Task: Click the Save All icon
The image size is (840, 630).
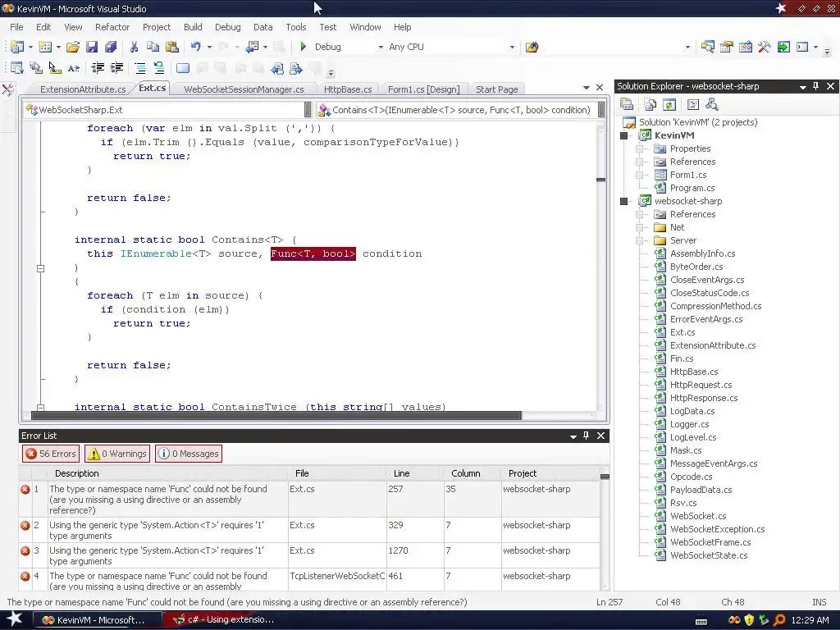Action: click(x=111, y=47)
